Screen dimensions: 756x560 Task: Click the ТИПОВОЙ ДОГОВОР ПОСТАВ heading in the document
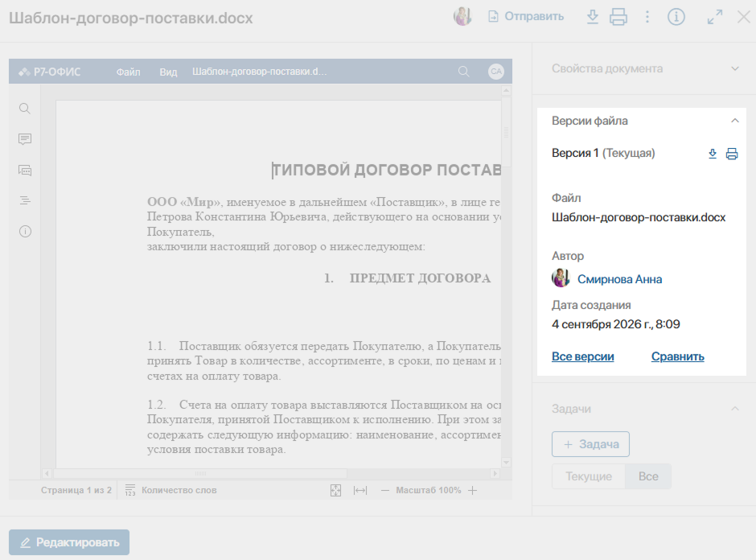tap(387, 170)
